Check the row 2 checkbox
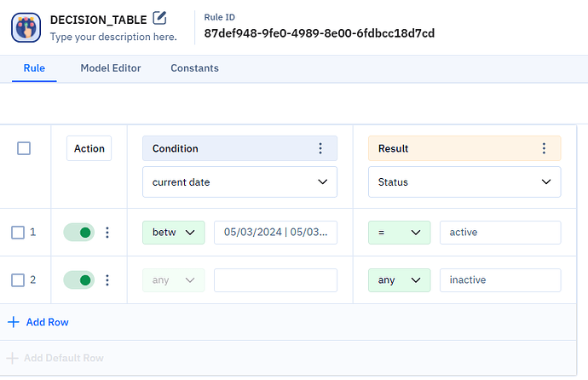The width and height of the screenshot is (588, 380). coord(18,280)
